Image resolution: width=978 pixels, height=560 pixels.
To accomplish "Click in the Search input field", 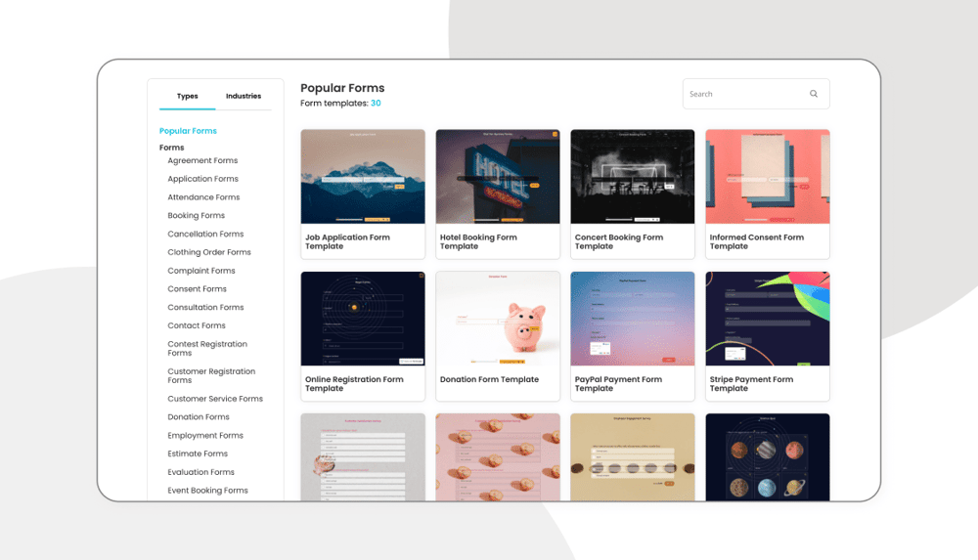I will 743,95.
